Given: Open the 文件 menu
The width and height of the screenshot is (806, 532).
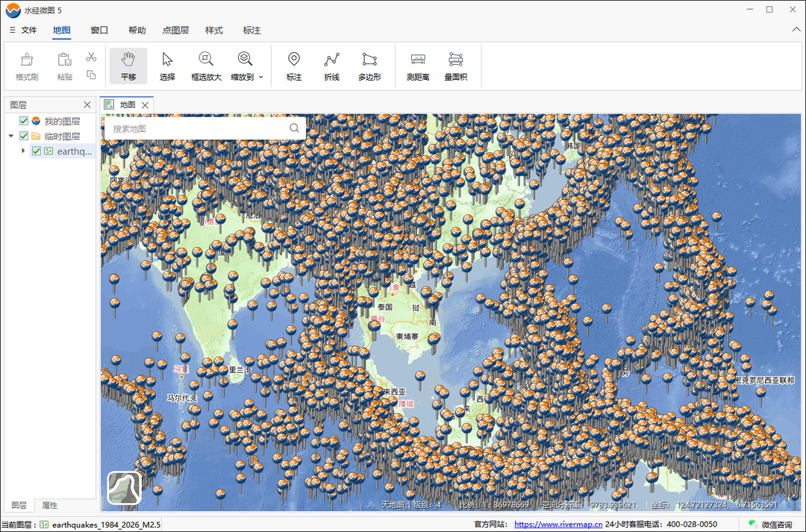Looking at the screenshot, I should (x=24, y=31).
